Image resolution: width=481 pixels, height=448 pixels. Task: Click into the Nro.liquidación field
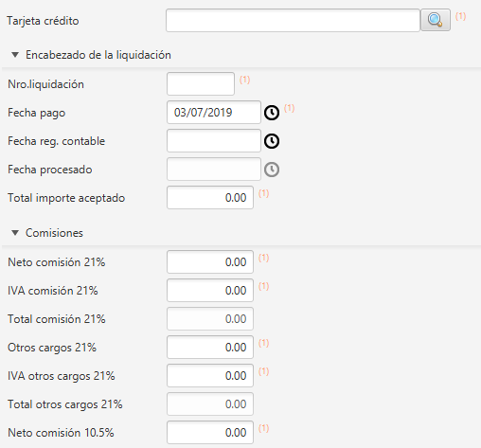[x=201, y=84]
